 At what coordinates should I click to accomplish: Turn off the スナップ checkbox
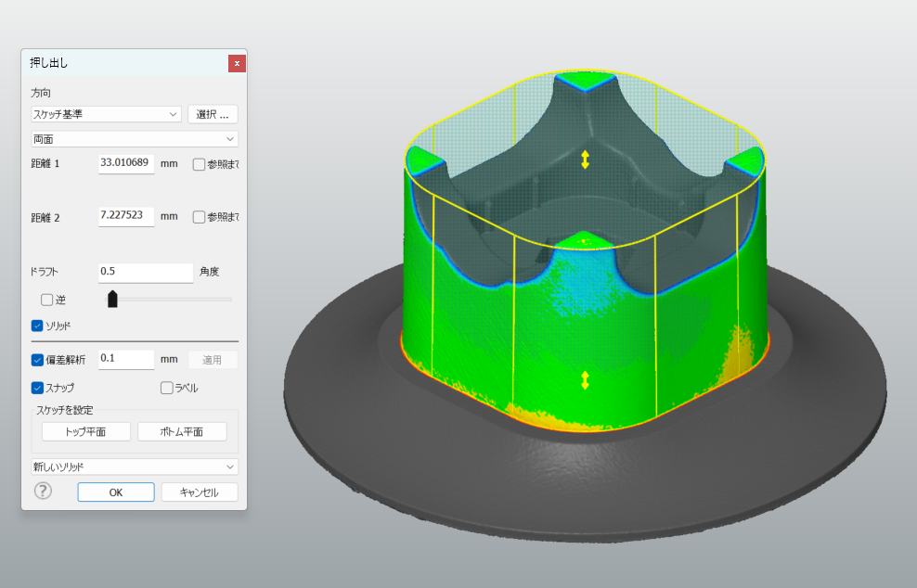click(x=37, y=388)
